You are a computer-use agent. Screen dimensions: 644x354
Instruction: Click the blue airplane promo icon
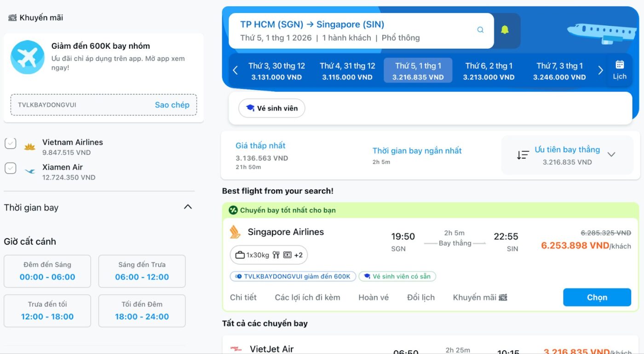[27, 57]
